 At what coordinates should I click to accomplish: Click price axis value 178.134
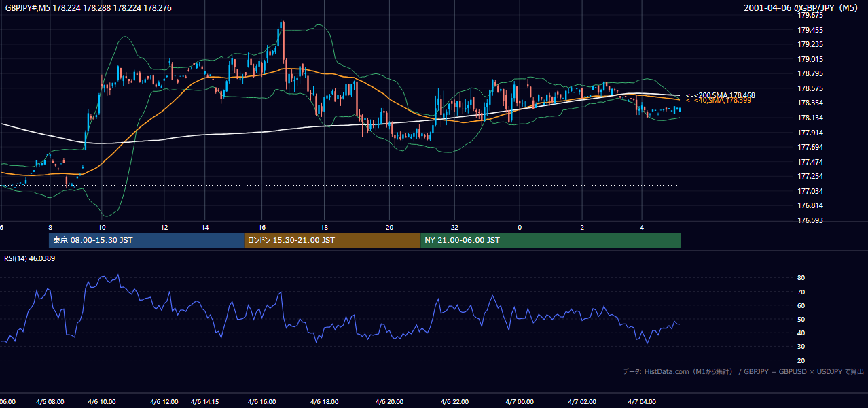(x=810, y=118)
